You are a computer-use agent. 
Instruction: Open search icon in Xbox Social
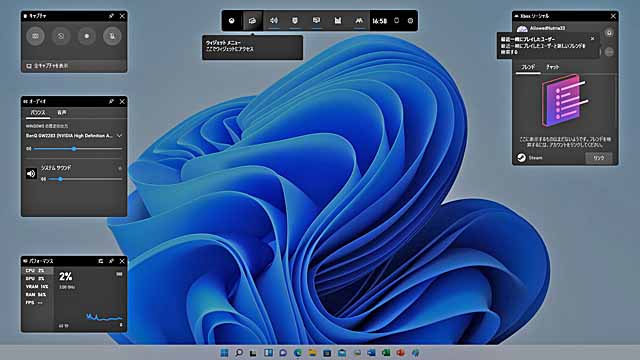point(609,33)
